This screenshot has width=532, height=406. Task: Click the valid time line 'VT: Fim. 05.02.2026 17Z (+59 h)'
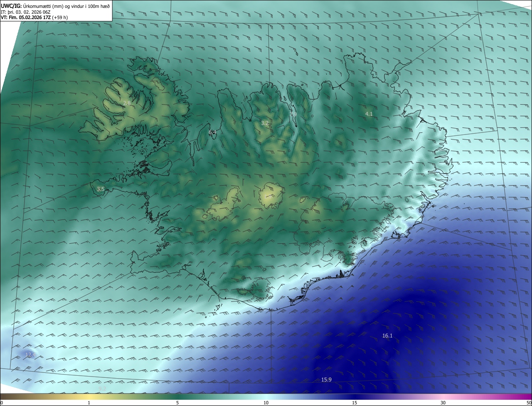pos(34,17)
